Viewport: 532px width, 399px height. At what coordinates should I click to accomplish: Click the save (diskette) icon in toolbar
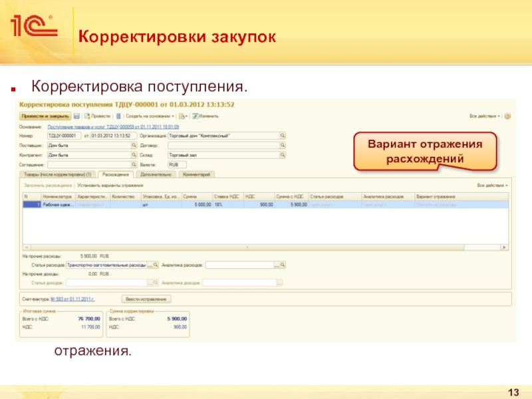[x=76, y=116]
